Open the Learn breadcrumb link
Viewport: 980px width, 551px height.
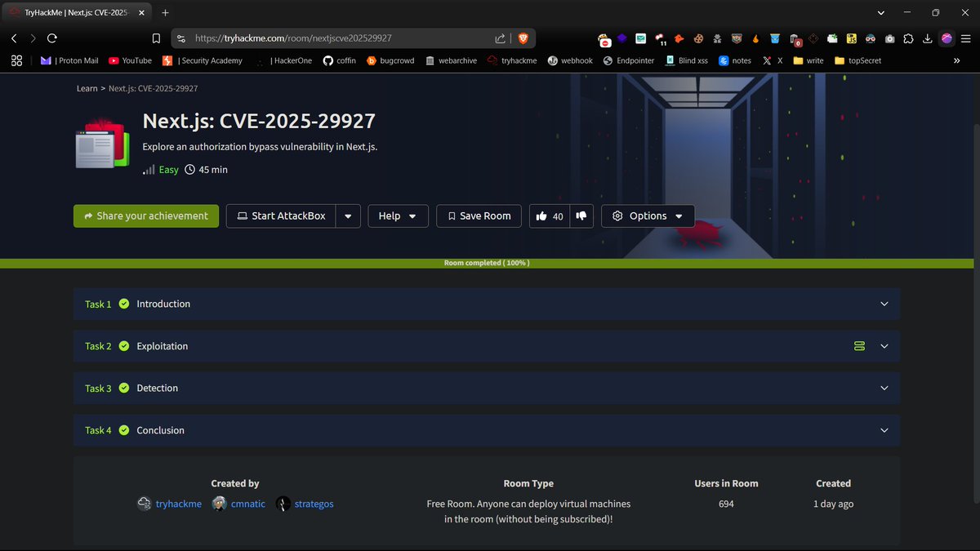point(87,88)
